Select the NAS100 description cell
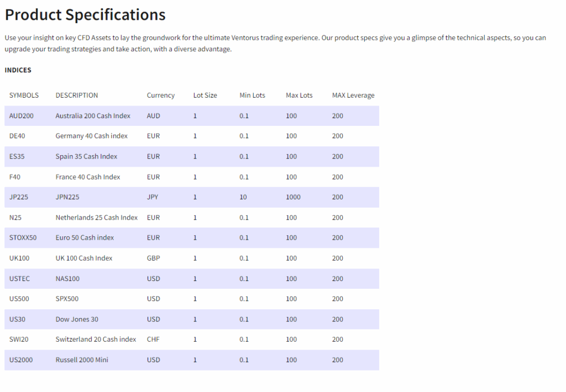 67,279
